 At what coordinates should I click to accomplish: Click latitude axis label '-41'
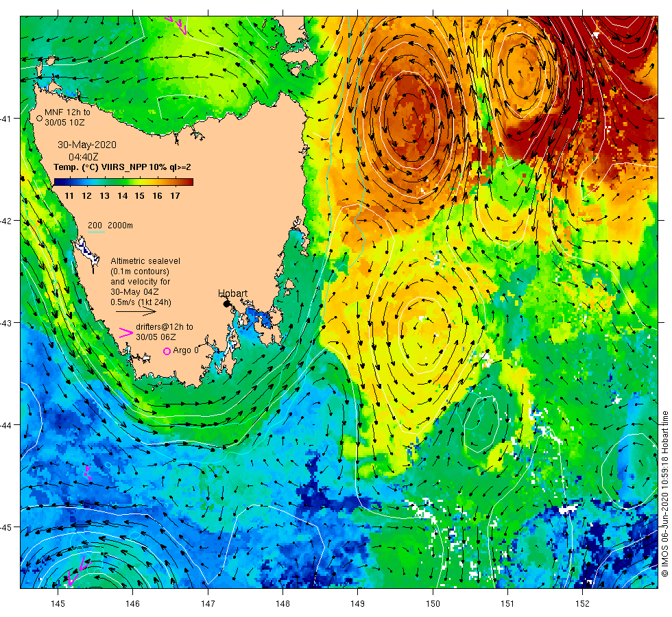pyautogui.click(x=5, y=119)
